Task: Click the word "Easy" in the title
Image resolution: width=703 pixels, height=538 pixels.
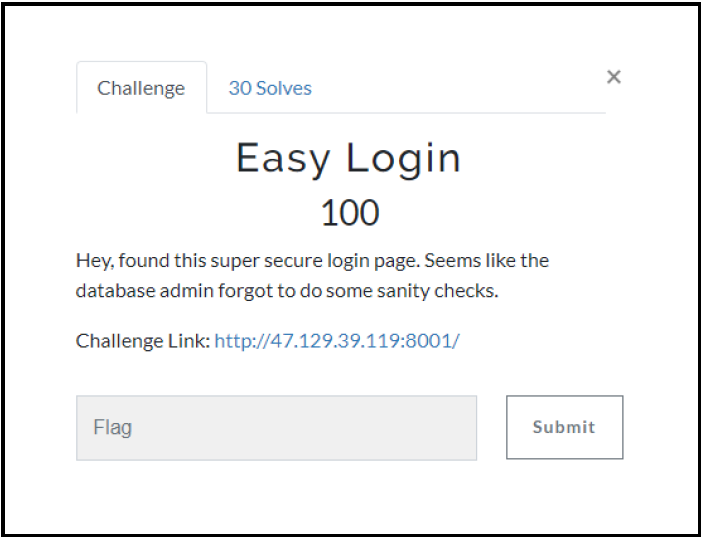Action: coord(284,160)
